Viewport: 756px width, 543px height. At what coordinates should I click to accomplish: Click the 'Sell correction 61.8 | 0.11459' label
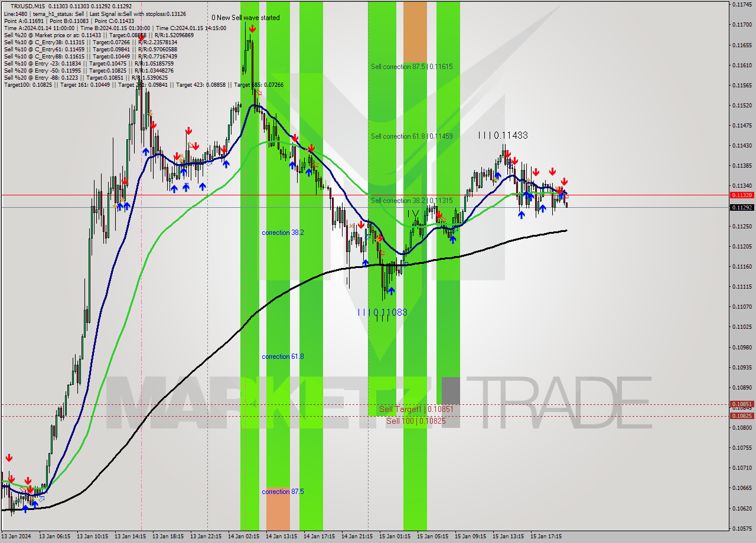coord(412,136)
